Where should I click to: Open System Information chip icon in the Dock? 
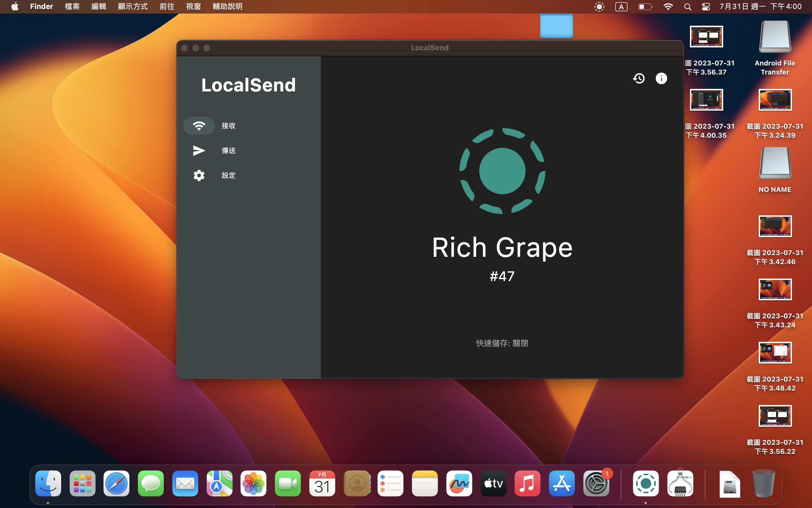coord(680,483)
